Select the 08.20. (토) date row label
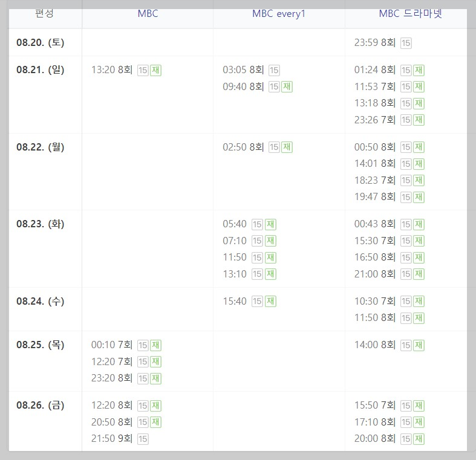 click(x=41, y=42)
